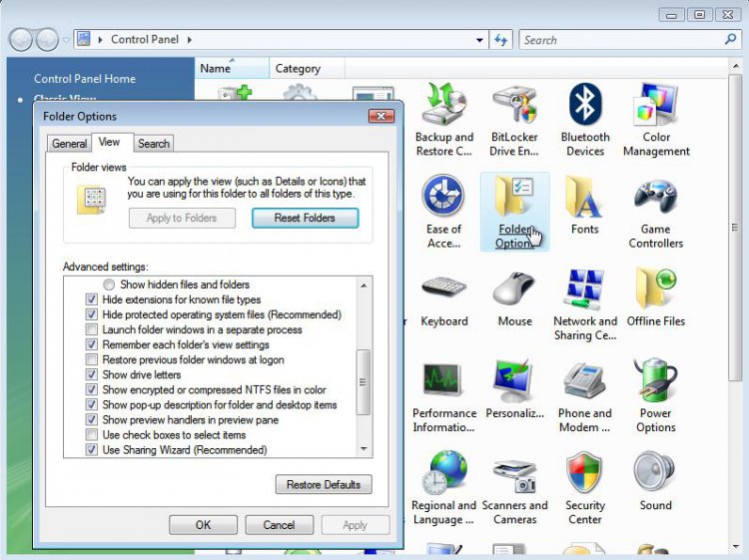The width and height of the screenshot is (749, 560).
Task: Sort by the Name column header
Action: (x=232, y=68)
